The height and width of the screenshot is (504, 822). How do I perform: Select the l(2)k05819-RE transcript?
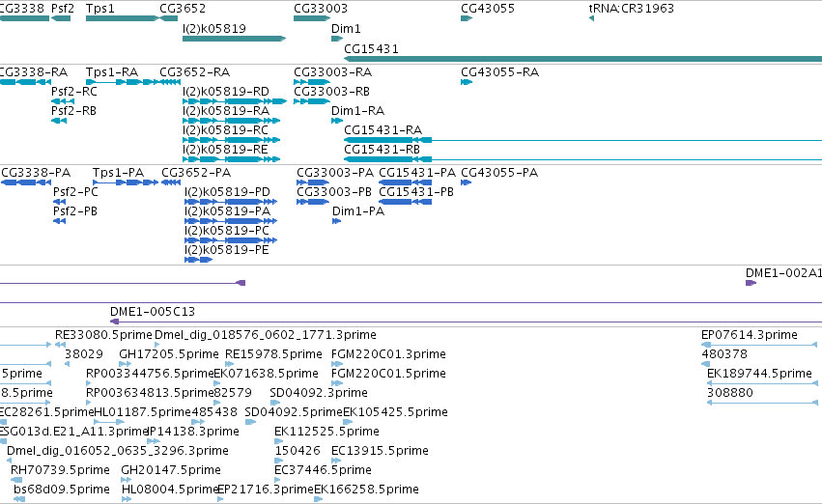click(231, 159)
